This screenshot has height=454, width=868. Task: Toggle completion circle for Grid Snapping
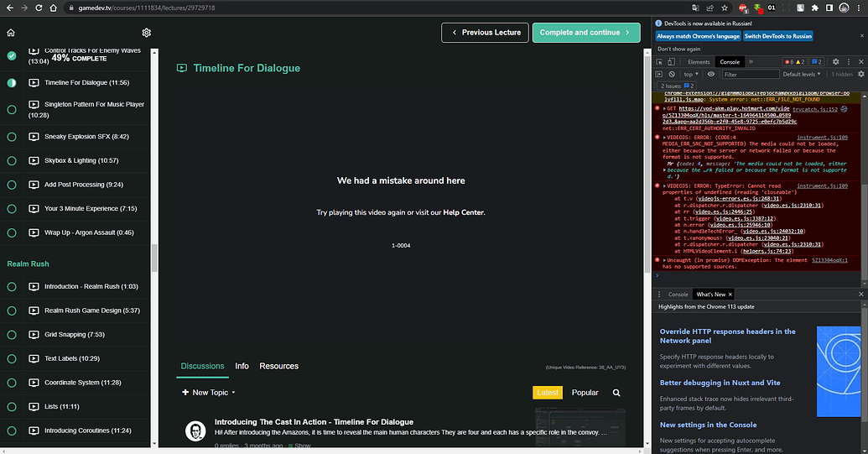(x=12, y=334)
